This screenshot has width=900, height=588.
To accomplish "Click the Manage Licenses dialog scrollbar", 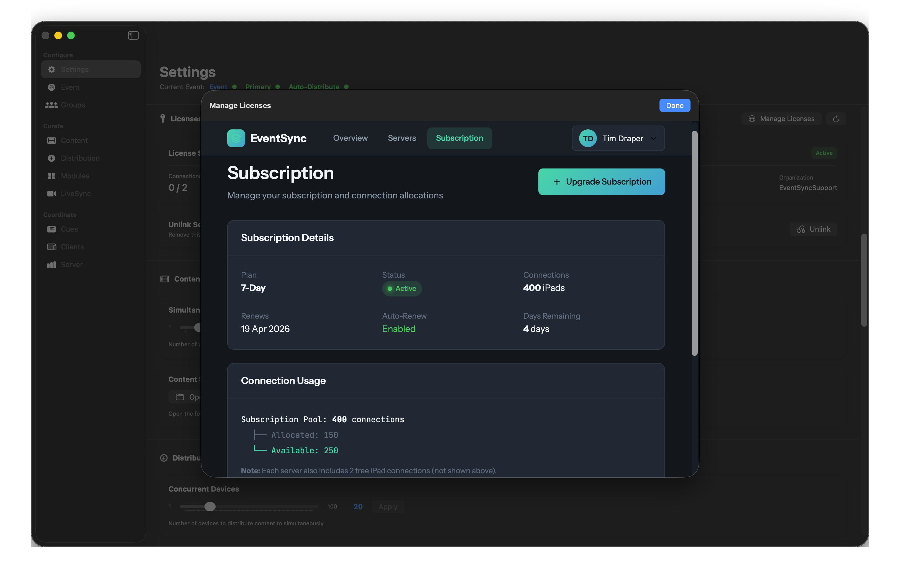I will 694,243.
